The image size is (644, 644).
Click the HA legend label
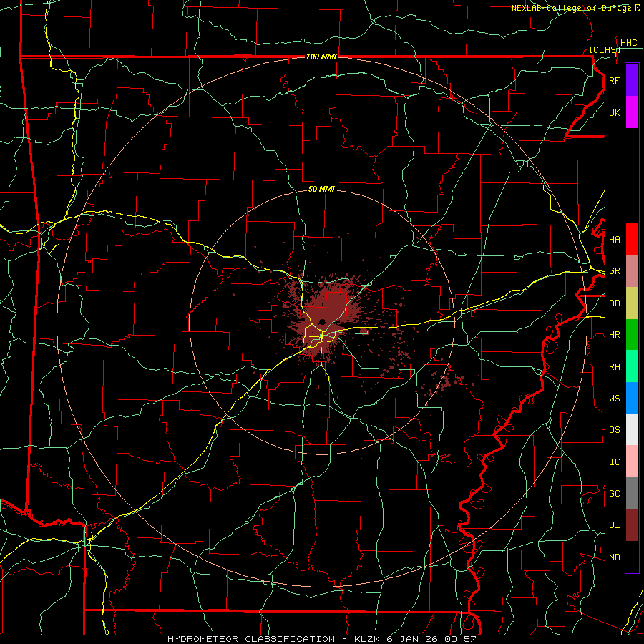tap(614, 240)
